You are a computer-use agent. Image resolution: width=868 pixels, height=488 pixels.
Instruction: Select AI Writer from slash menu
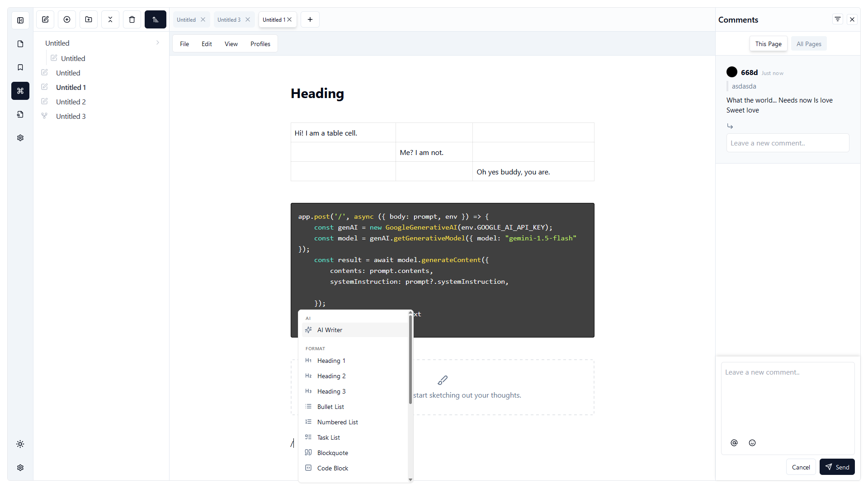tap(330, 330)
